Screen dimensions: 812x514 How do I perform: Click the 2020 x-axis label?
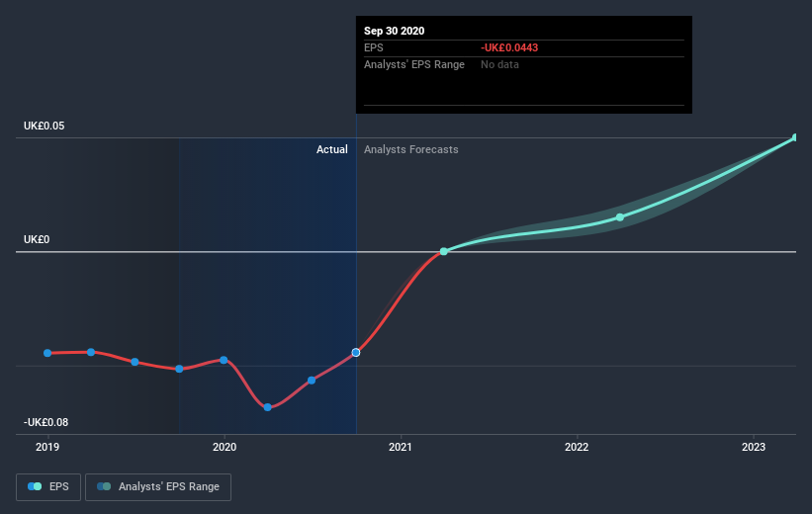tap(225, 447)
